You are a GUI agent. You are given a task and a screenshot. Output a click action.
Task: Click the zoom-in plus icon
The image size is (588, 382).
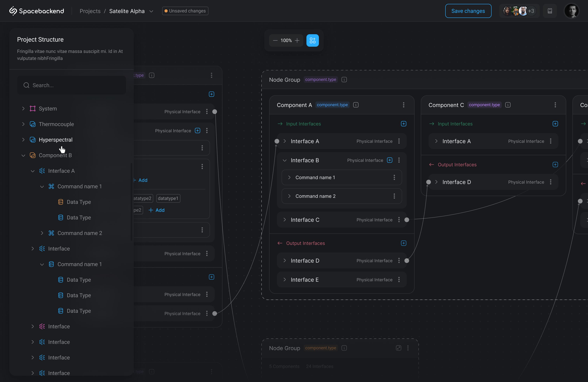[x=297, y=40]
